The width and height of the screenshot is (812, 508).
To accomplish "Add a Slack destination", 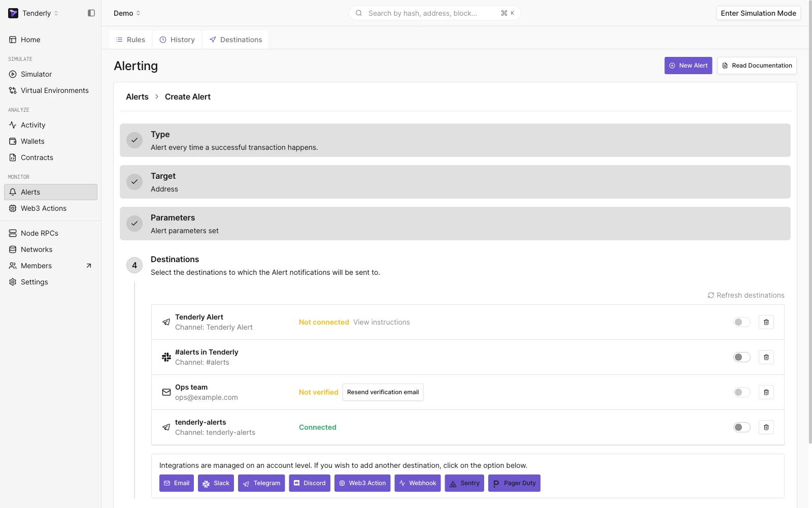I will tap(216, 483).
